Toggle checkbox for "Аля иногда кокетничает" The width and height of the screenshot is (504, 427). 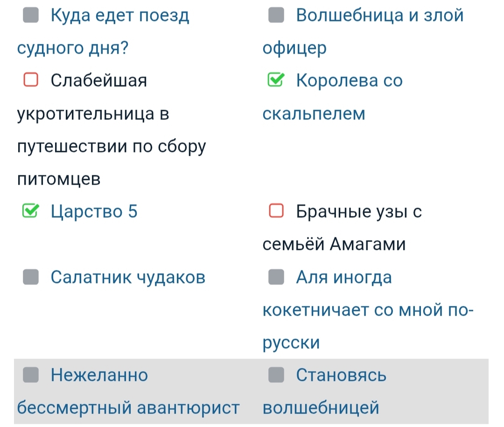(276, 277)
